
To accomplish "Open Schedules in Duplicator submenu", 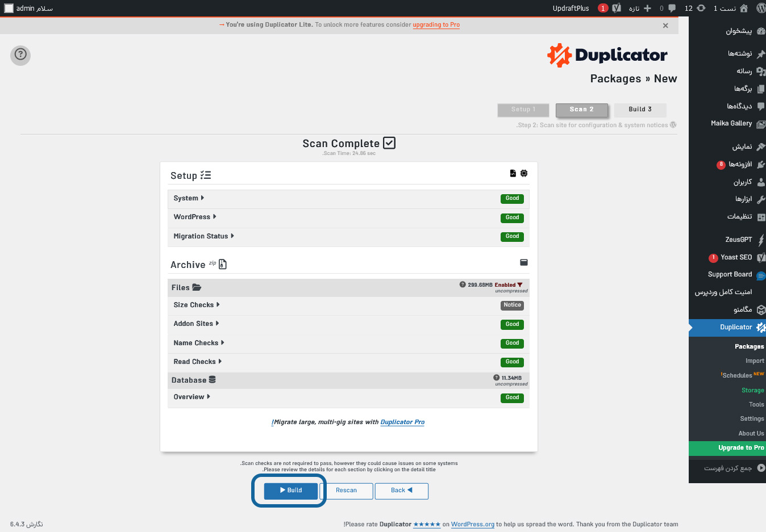I will click(x=742, y=375).
